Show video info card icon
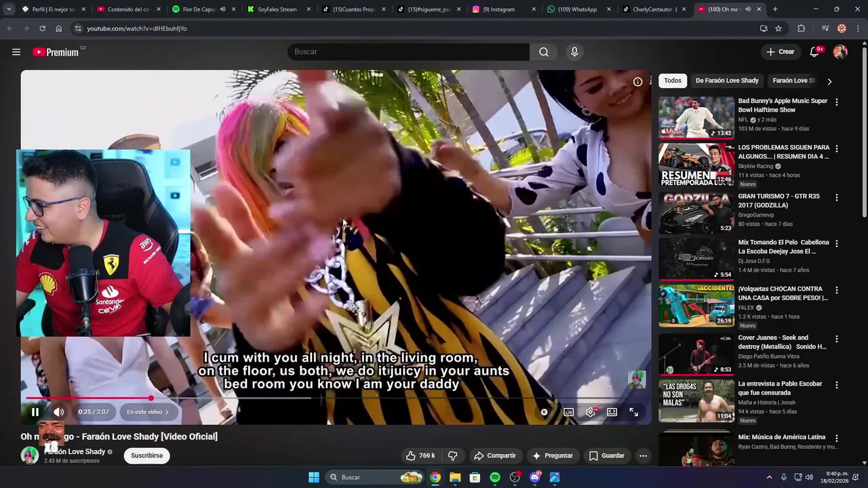 637,81
